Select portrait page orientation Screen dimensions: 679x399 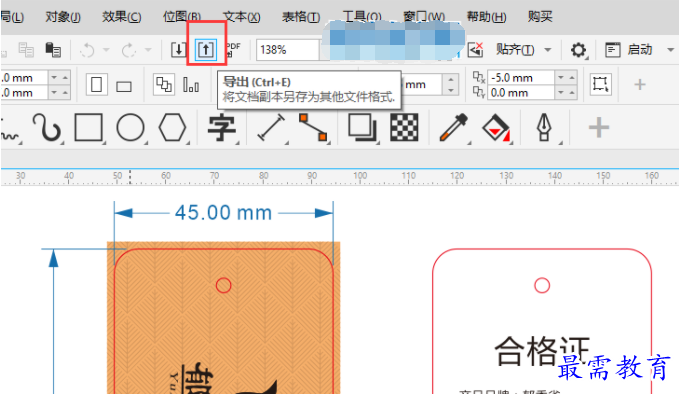tap(97, 84)
